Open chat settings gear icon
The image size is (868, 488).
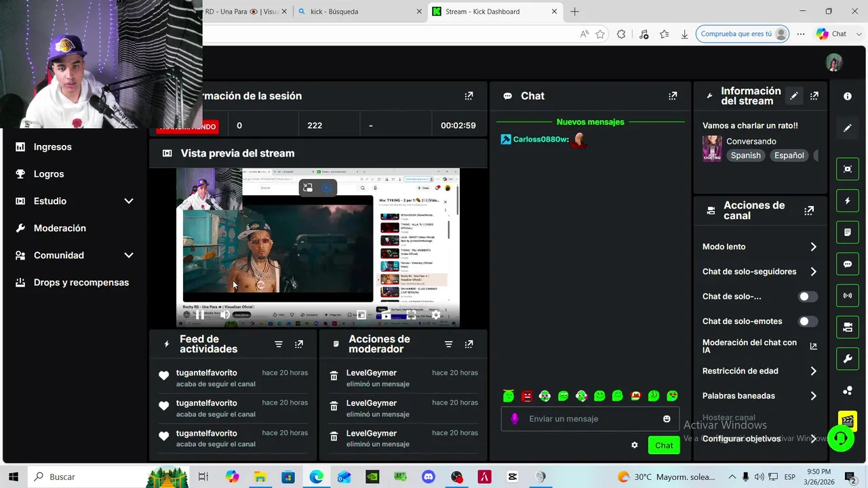tap(635, 445)
